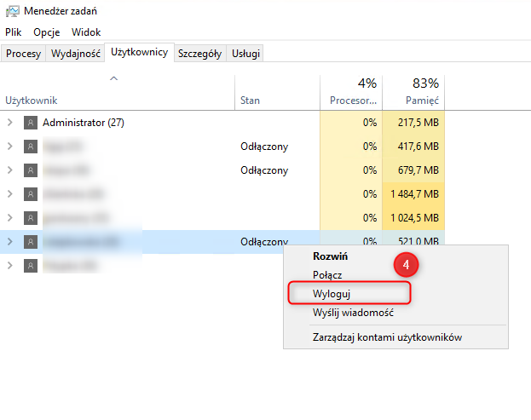This screenshot has height=420, width=531.
Task: Switch to the Wydajność tab
Action: (76, 54)
